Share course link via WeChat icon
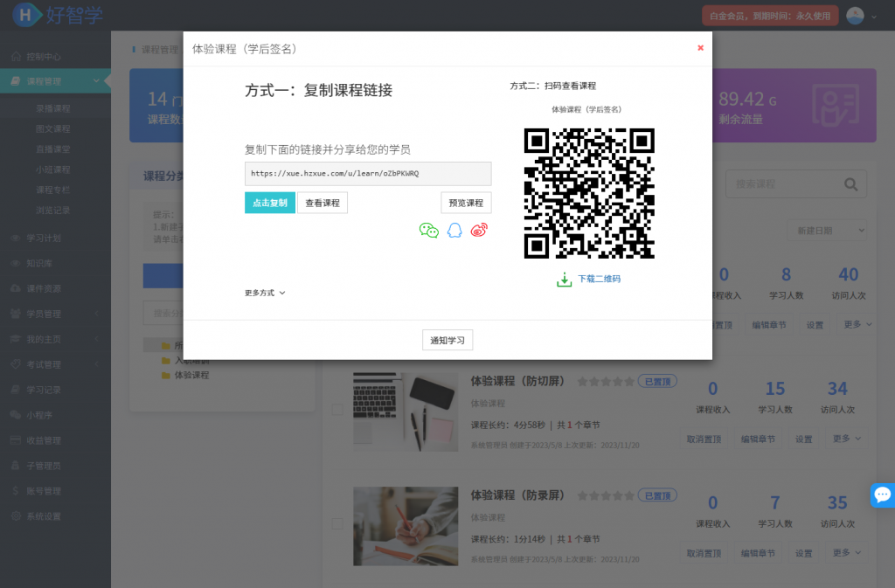895x588 pixels. click(x=428, y=231)
